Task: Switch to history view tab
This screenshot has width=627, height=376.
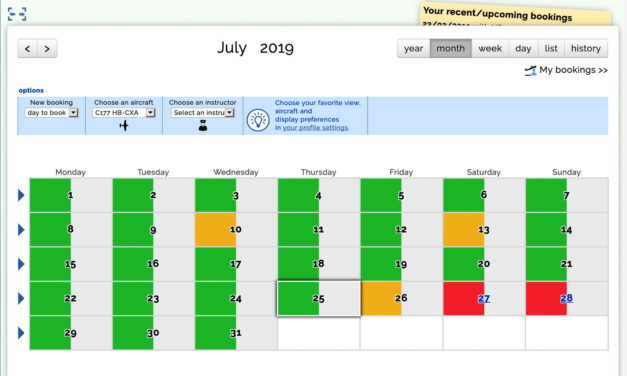Action: (x=585, y=48)
